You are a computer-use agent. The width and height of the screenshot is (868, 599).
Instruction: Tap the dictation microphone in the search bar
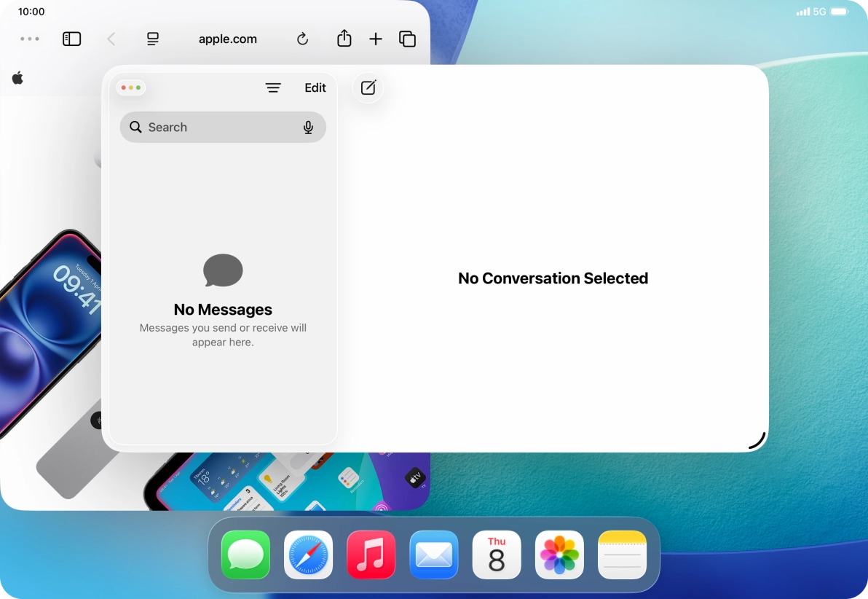[x=308, y=127]
